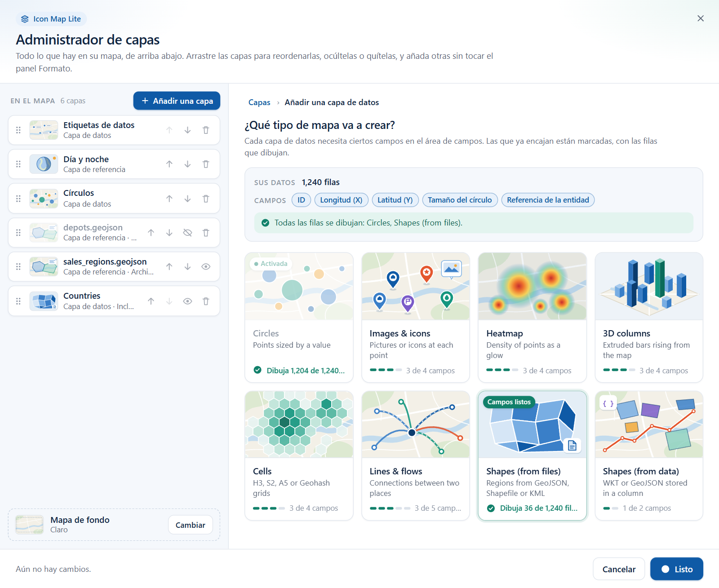Click the Longitud (X) field chip

pyautogui.click(x=342, y=200)
